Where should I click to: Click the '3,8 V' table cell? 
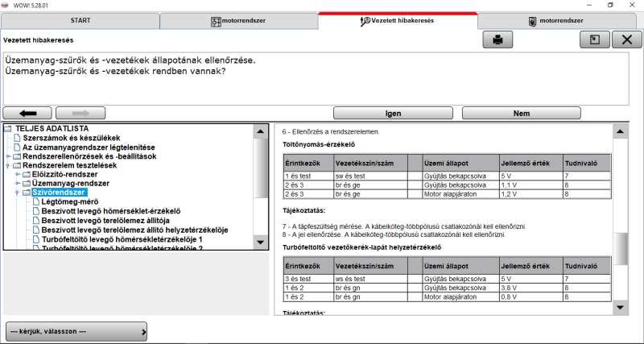point(530,288)
